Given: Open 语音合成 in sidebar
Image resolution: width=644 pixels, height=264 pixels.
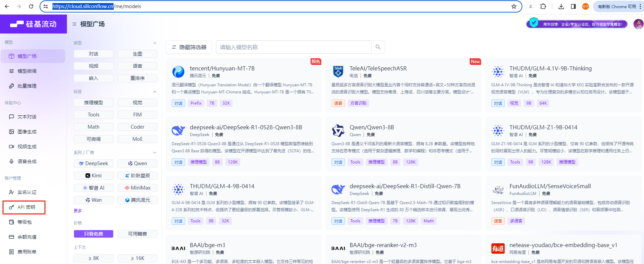Looking at the screenshot, I should [x=33, y=161].
